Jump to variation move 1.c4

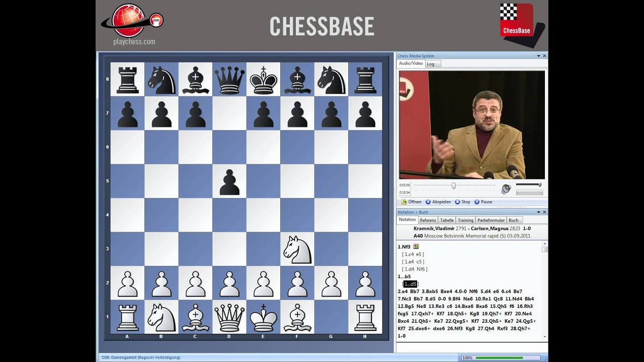coord(410,254)
